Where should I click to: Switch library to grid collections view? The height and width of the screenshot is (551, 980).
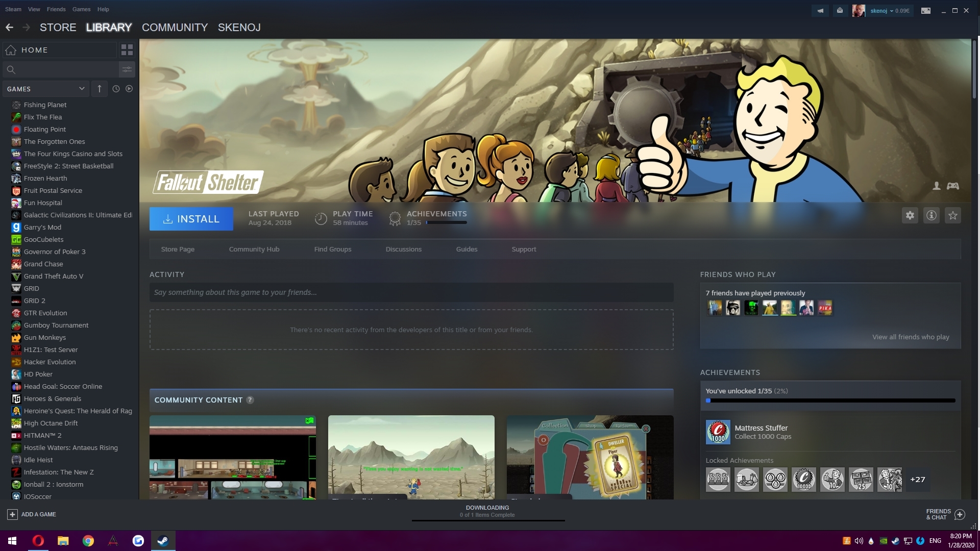[x=127, y=50]
